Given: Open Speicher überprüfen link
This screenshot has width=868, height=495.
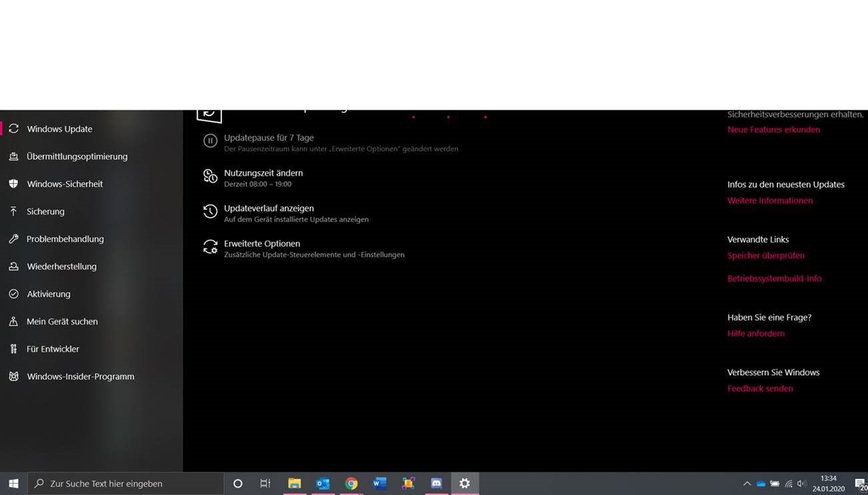Looking at the screenshot, I should [765, 255].
